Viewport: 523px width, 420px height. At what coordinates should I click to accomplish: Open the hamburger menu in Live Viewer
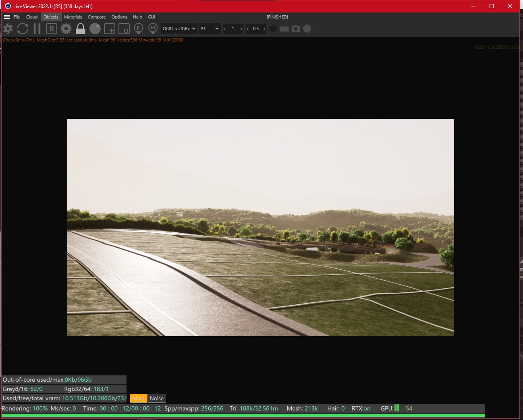point(7,17)
